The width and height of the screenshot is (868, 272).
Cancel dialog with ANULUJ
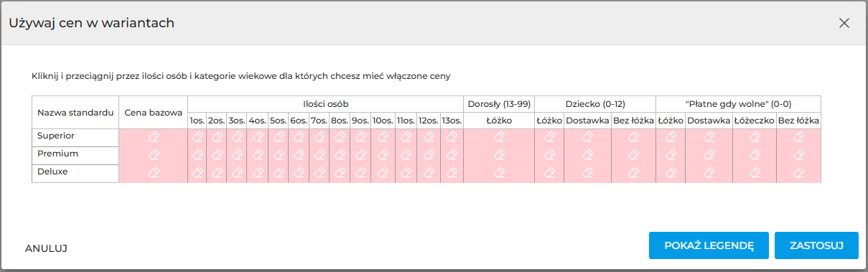pos(46,248)
